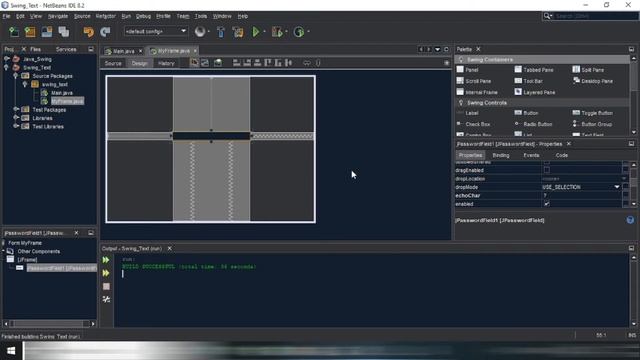
Task: Click the password field in the design canvas
Action: tap(211, 136)
